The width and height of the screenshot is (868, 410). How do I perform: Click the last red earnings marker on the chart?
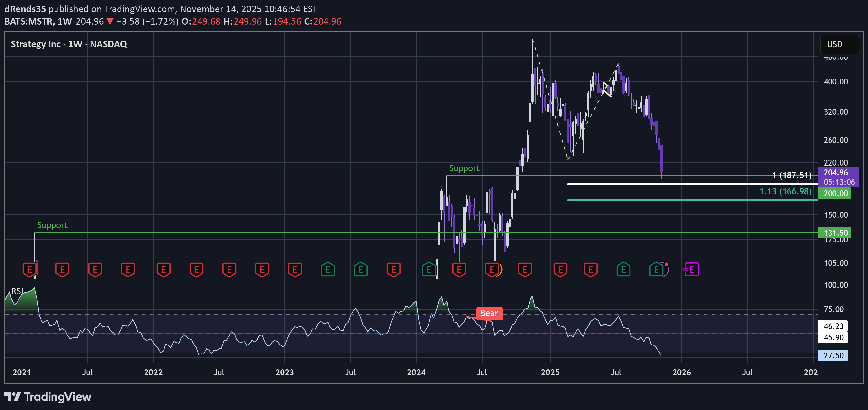(x=590, y=270)
